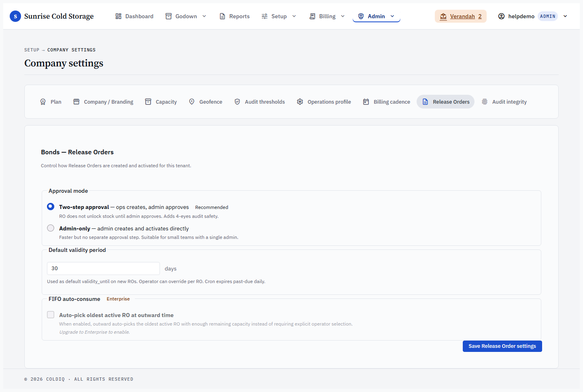Screen dimensions: 583x392
Task: Click the Operations profile gear icon
Action: click(x=300, y=102)
